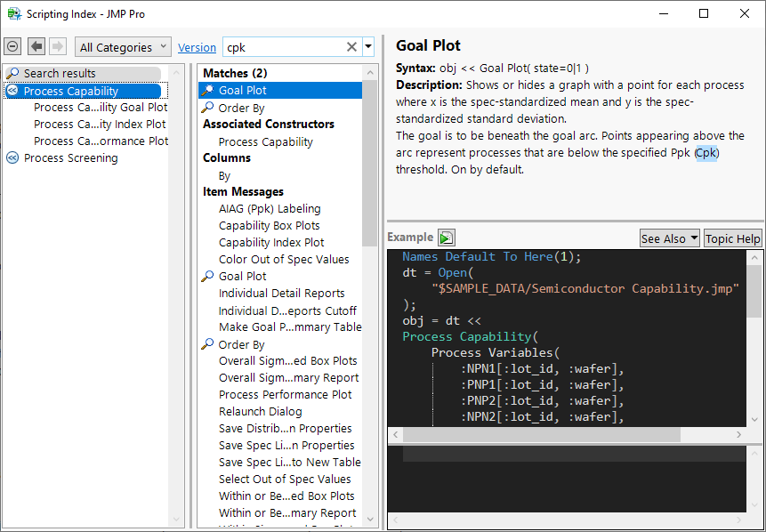Open the search options dropdown arrow

(x=368, y=47)
